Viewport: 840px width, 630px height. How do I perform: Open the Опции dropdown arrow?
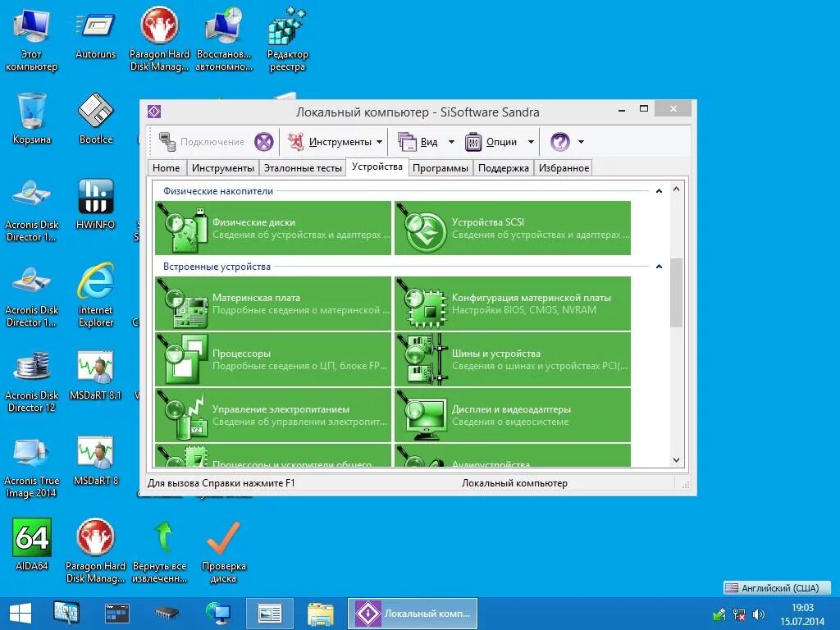(x=531, y=142)
